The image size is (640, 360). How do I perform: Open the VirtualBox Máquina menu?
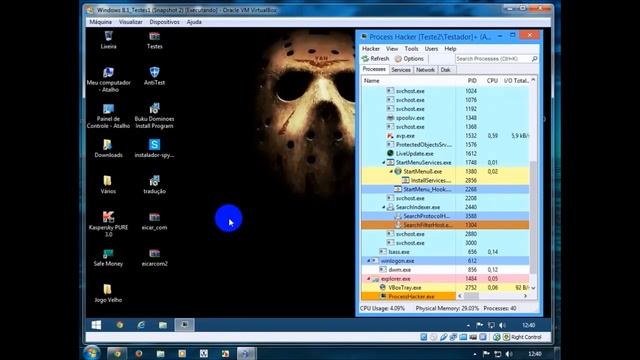[100, 22]
